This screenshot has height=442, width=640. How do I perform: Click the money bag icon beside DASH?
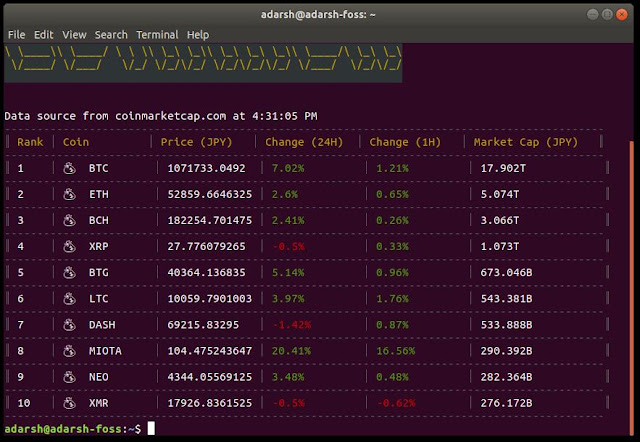[69, 325]
